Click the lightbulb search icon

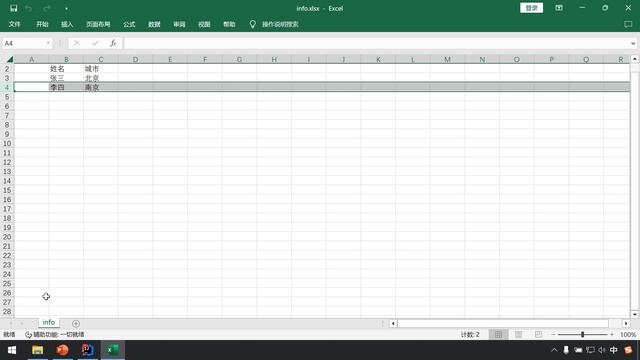[252, 24]
